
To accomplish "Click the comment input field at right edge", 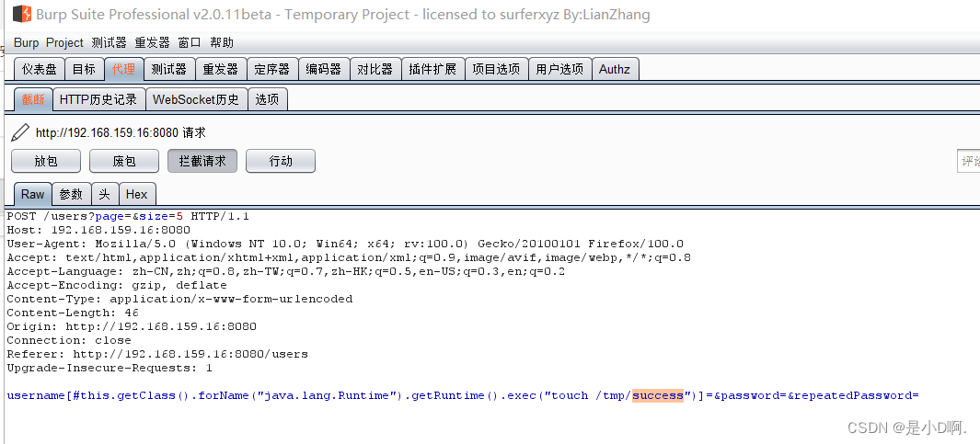I will click(x=968, y=161).
